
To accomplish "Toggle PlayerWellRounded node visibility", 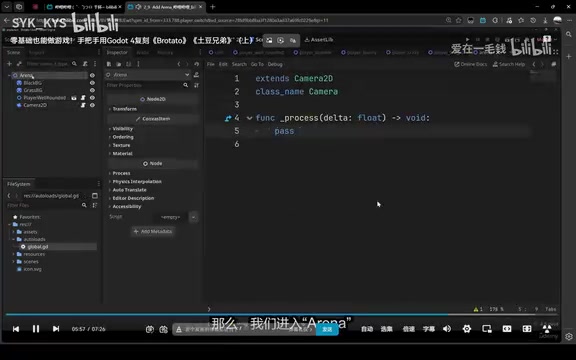I will [x=92, y=98].
